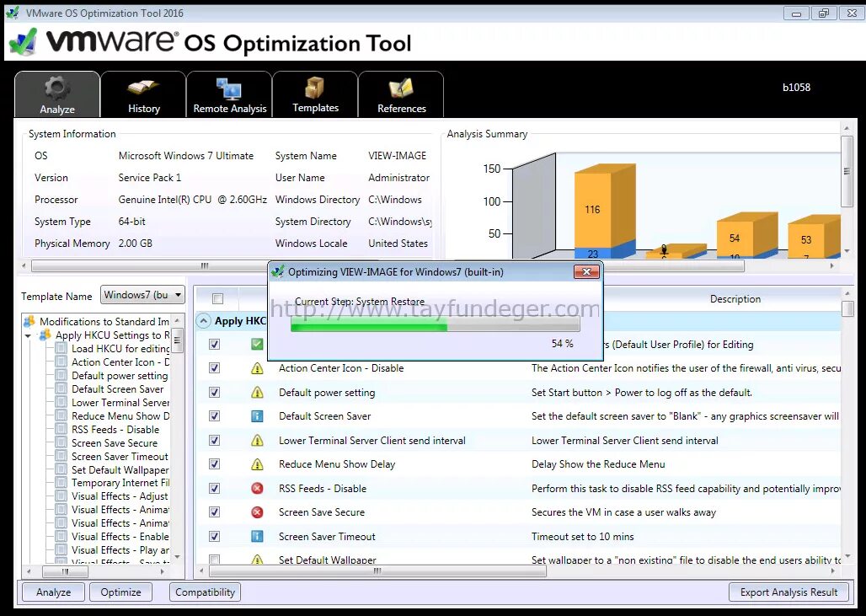The height and width of the screenshot is (616, 866).
Task: Click the orange 54 bar in chart
Action: (735, 238)
